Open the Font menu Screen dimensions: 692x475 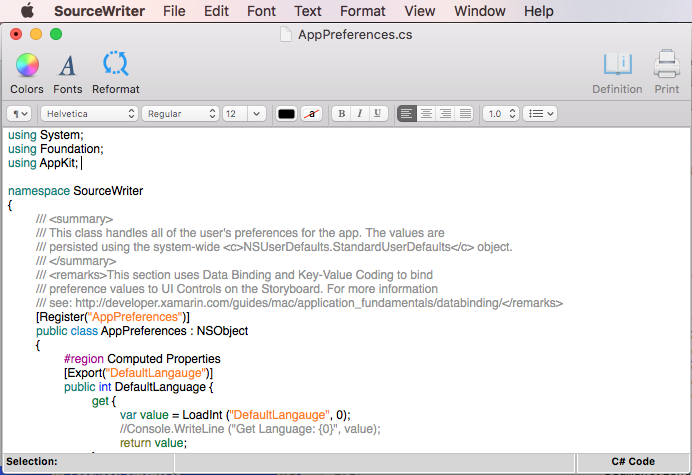[261, 11]
